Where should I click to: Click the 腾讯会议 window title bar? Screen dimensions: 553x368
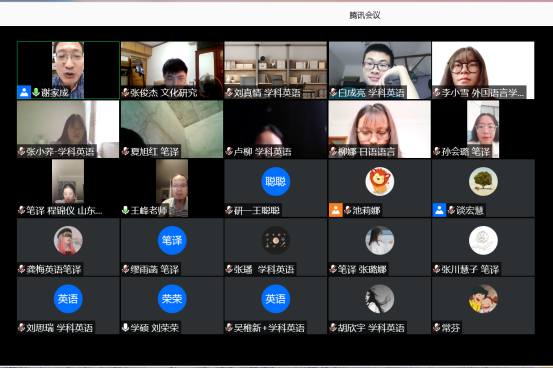(276, 14)
